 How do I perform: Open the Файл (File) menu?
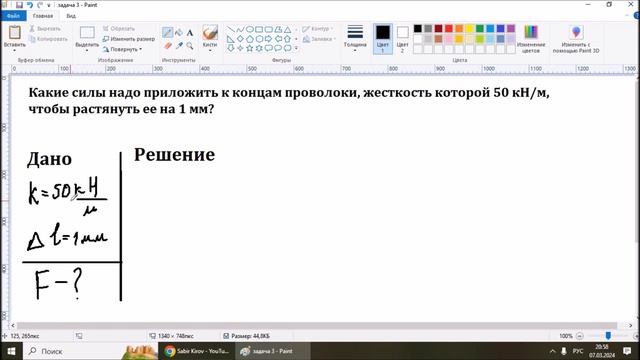coord(13,16)
